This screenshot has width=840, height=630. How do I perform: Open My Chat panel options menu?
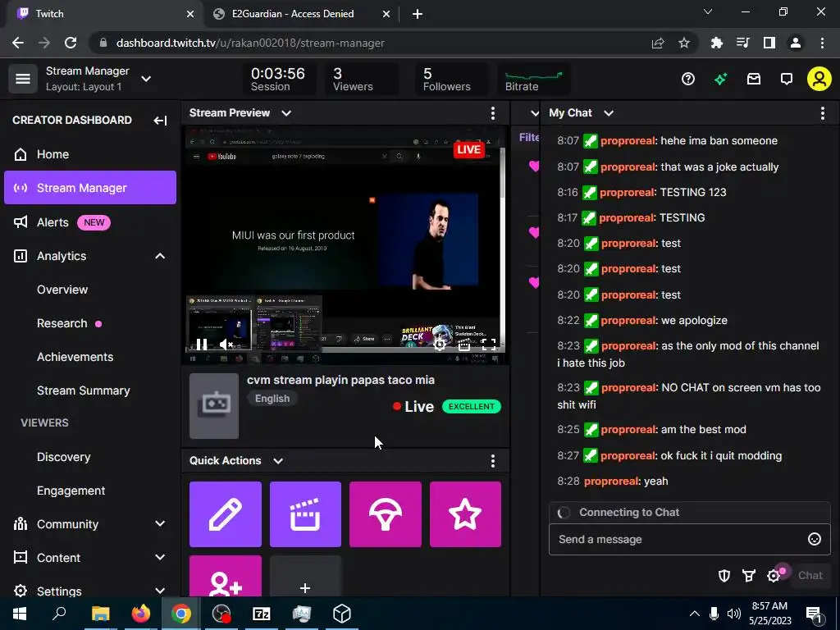822,113
